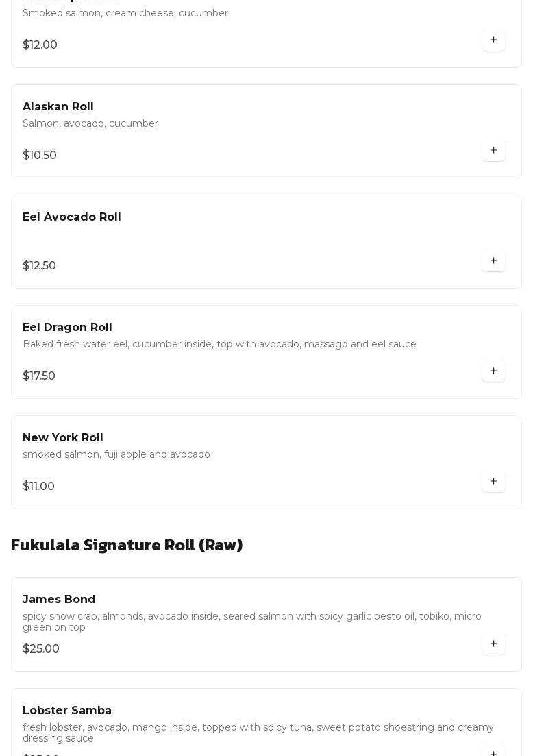Add the Eel Avocado Roll via plus icon
The image size is (533, 756).
[493, 261]
